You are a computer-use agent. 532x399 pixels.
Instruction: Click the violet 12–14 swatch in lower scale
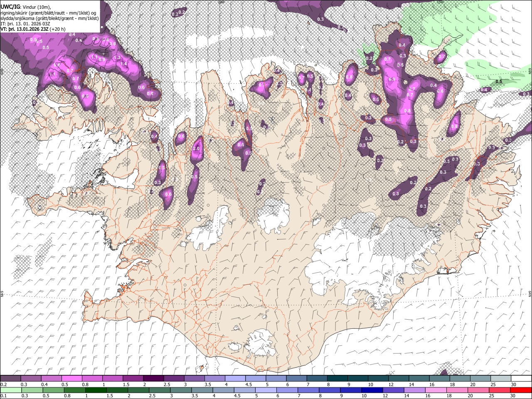[393, 390]
